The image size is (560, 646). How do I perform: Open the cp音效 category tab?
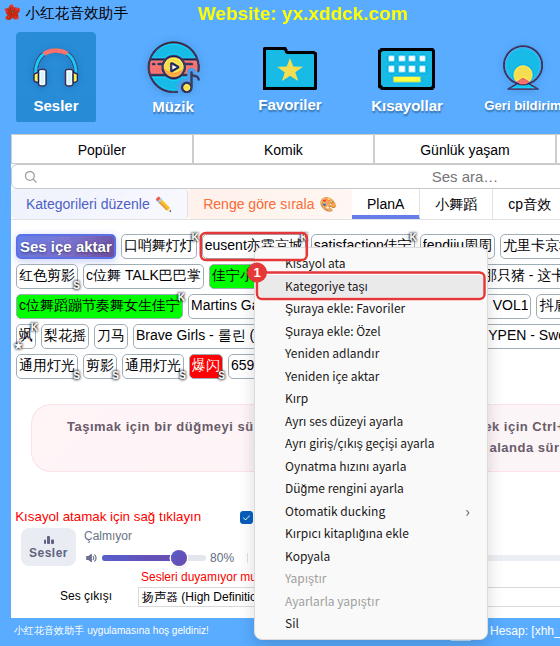point(529,204)
